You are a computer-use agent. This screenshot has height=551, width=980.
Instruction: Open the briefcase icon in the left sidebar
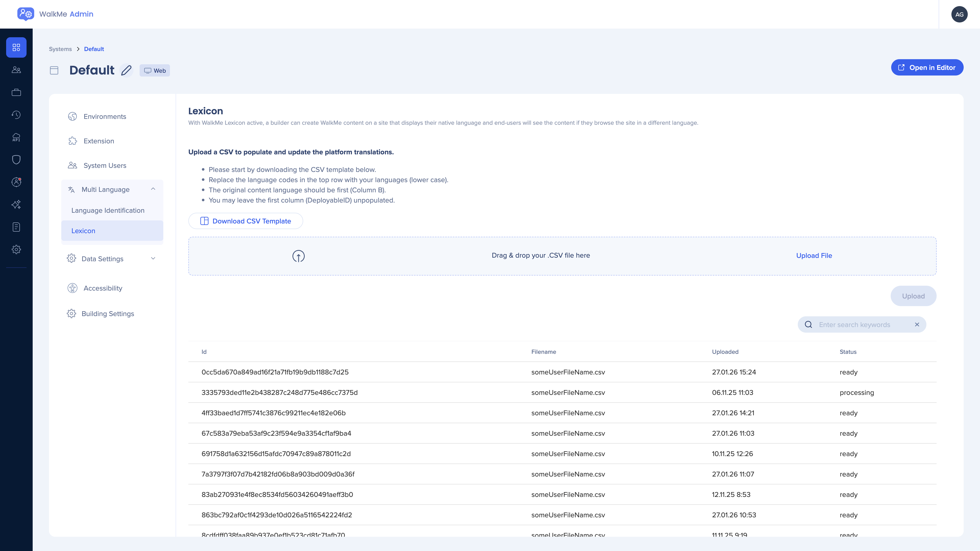[16, 92]
